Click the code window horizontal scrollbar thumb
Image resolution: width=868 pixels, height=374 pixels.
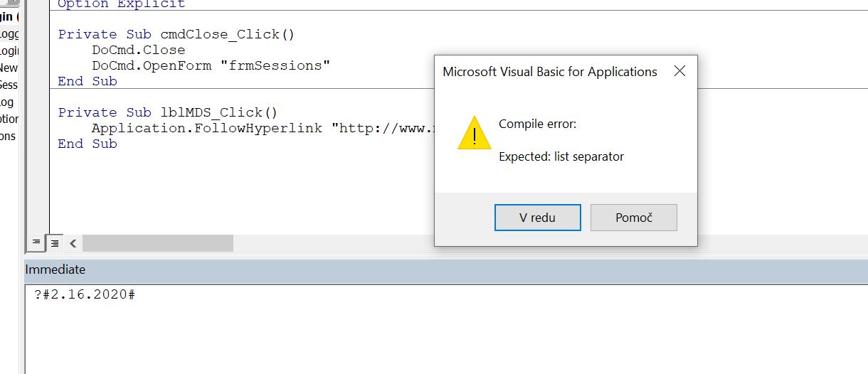158,243
